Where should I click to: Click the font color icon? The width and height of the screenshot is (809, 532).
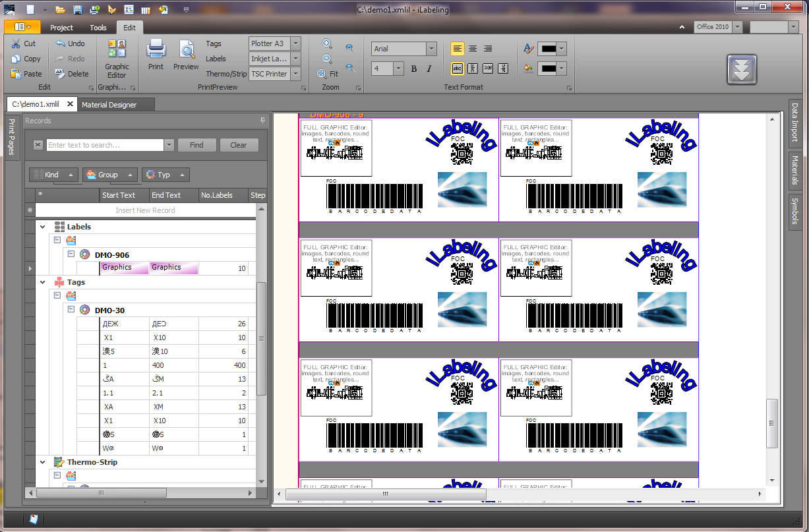pos(528,49)
